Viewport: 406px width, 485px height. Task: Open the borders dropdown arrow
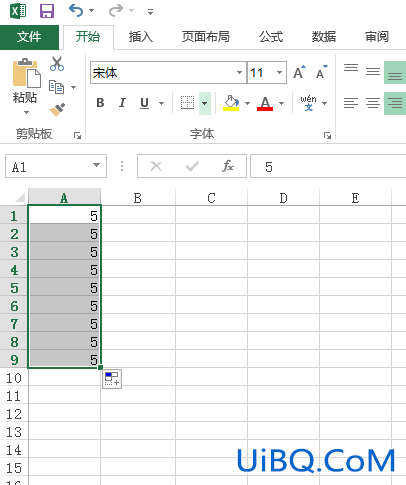pyautogui.click(x=205, y=103)
